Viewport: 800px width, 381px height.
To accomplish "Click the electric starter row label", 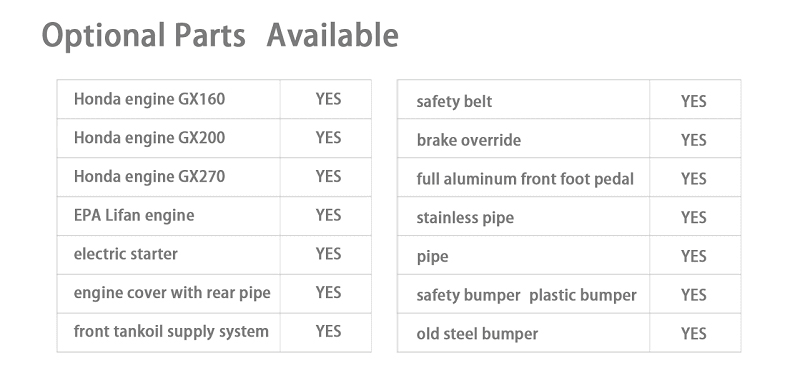I will [x=126, y=254].
